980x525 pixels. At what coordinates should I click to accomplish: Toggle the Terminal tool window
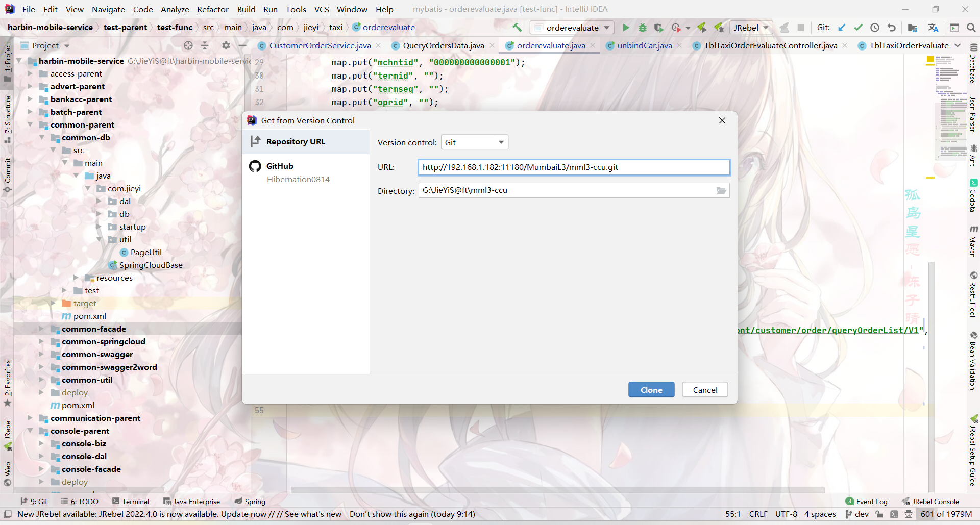coord(131,502)
